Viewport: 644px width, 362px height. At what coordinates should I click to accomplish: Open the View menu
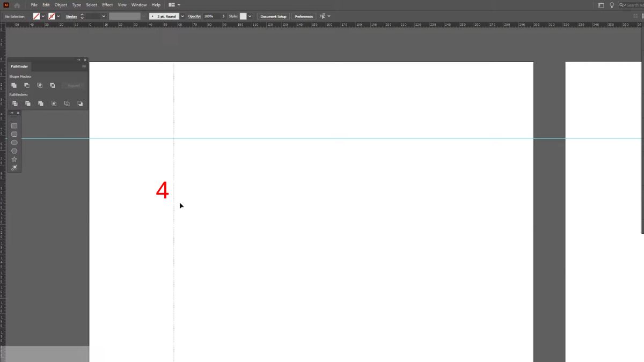(x=122, y=5)
